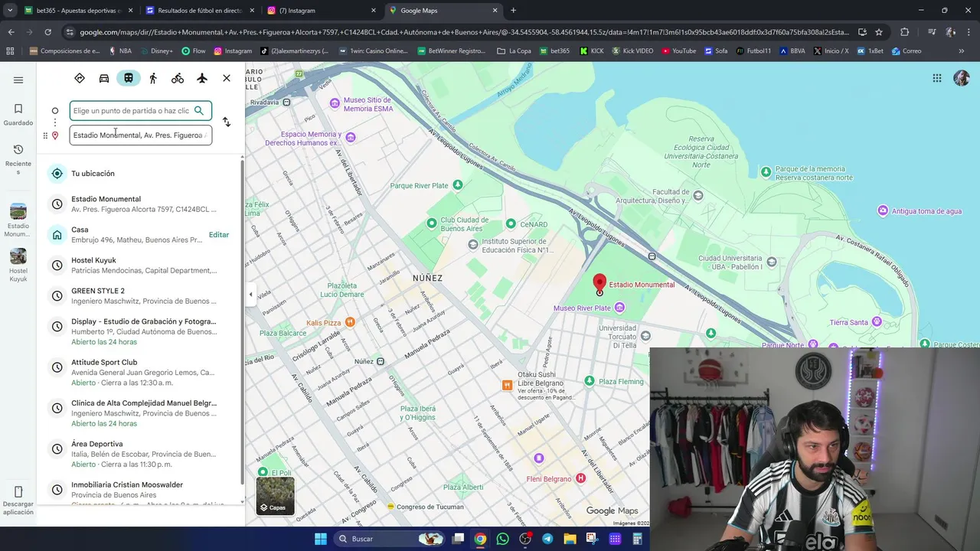Open tab search dropdown arrow
Viewport: 980px width, 551px height.
pyautogui.click(x=10, y=11)
